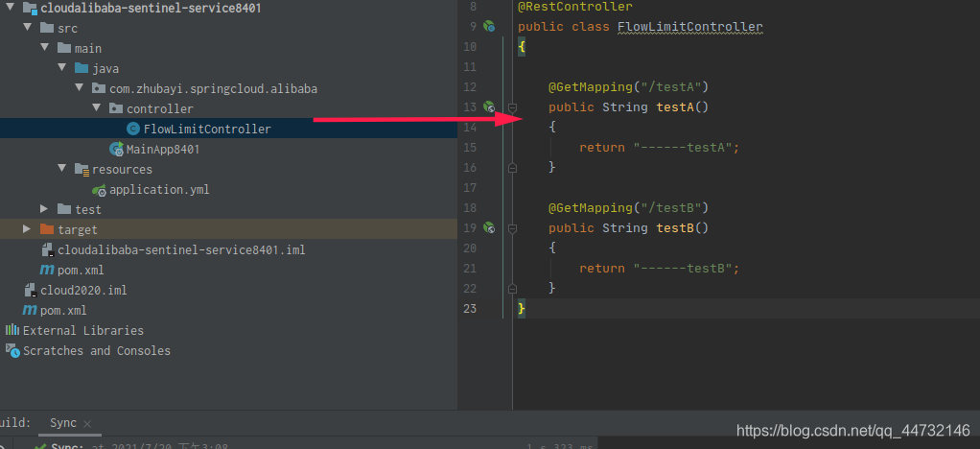Click the controller package icon
980x449 pixels.
(116, 108)
